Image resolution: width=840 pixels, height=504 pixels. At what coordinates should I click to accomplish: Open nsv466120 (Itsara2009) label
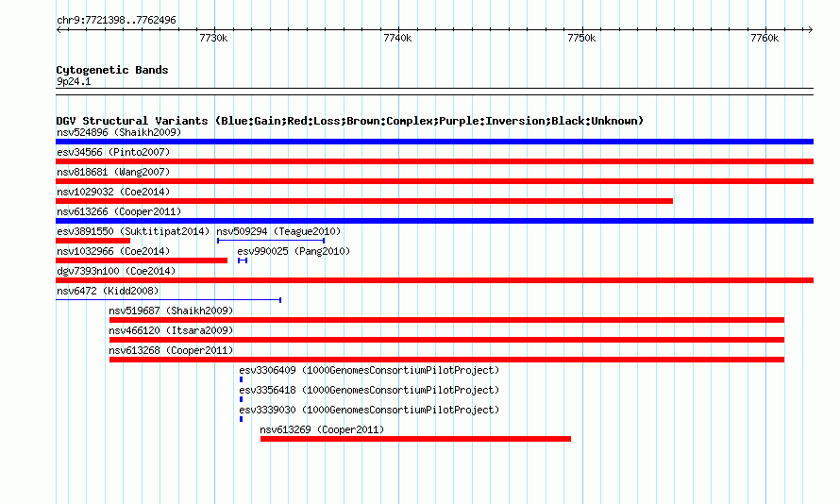tap(171, 330)
